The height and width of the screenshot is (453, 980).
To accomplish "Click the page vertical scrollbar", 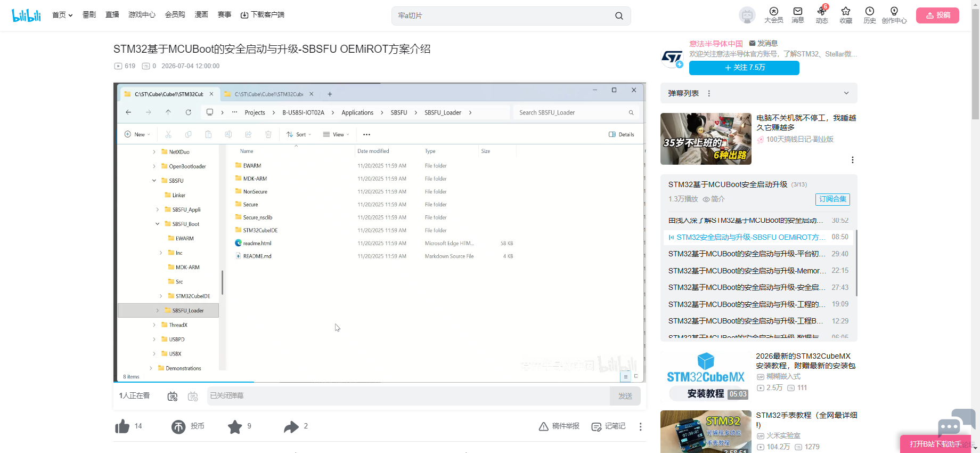I will [975, 64].
